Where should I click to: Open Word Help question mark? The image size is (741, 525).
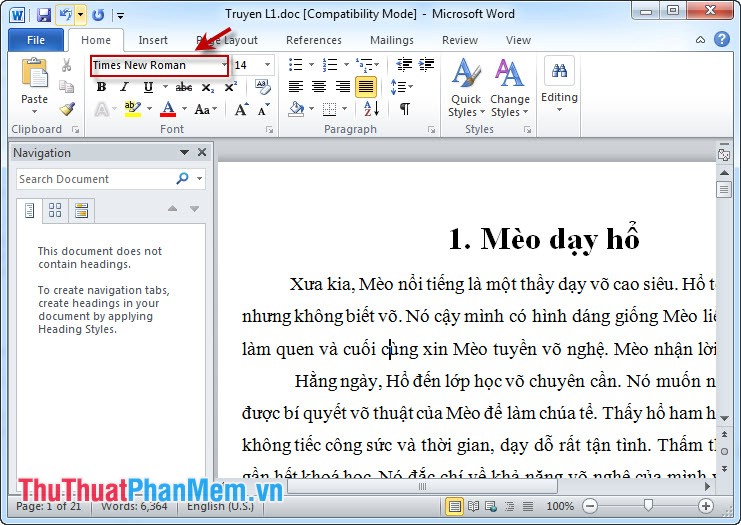click(722, 40)
